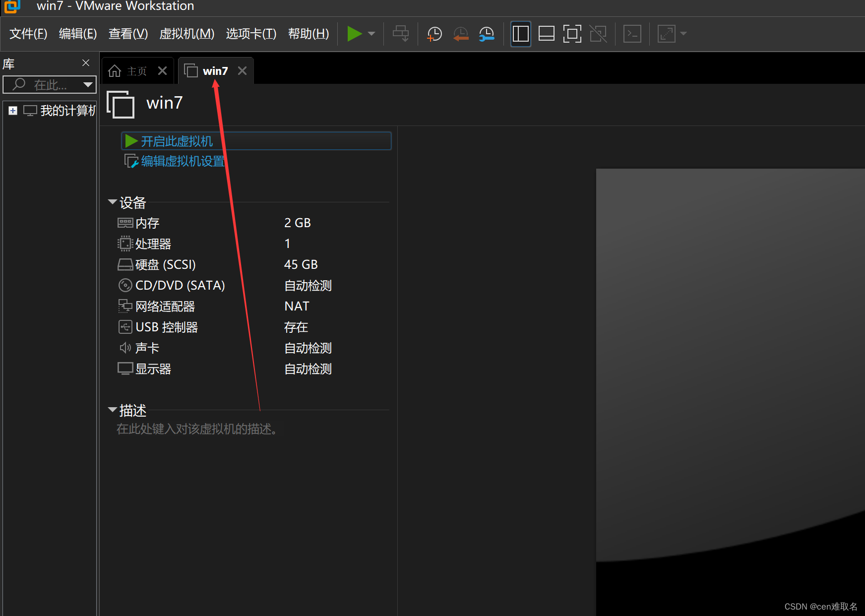Click the memory chip icon
The image size is (865, 616).
click(125, 223)
